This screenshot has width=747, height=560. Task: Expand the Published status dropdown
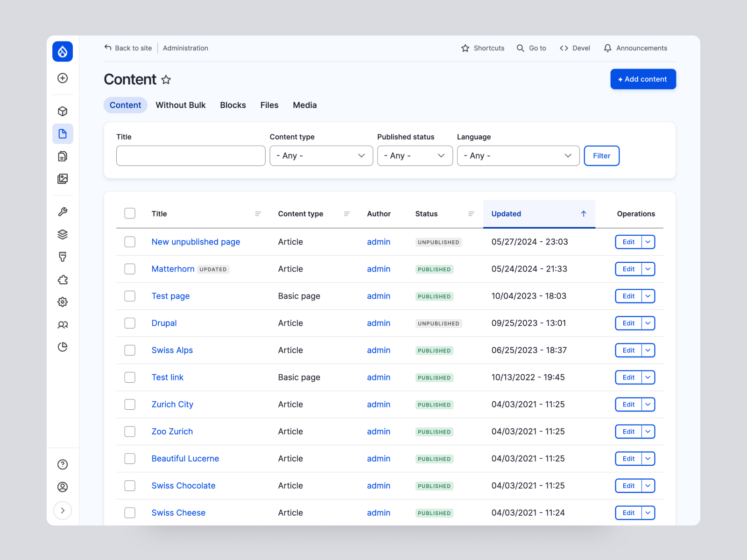[415, 156]
